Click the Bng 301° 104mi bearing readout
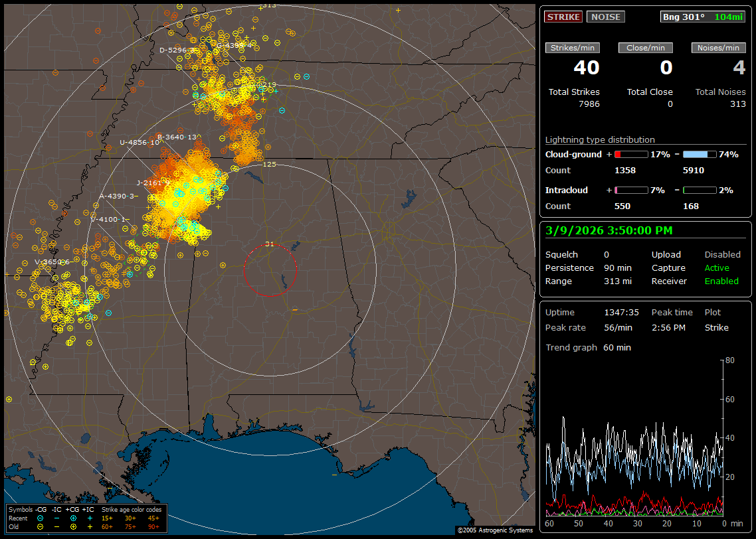 point(702,17)
